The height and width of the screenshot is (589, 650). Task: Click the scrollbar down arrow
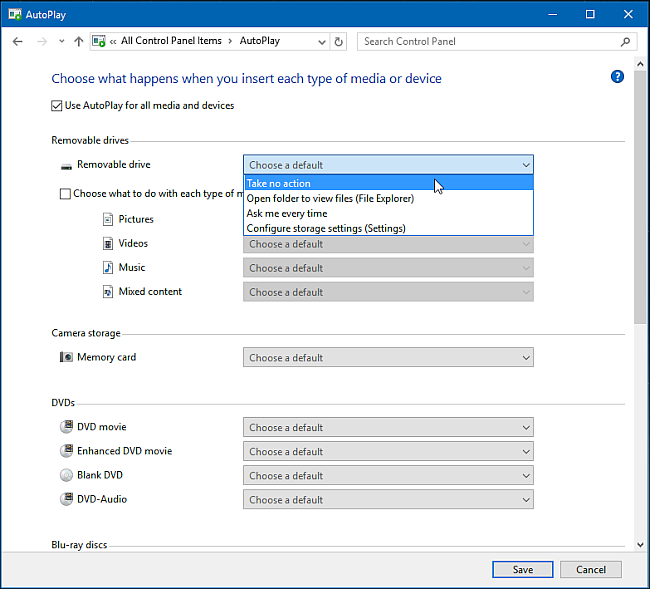(x=640, y=545)
